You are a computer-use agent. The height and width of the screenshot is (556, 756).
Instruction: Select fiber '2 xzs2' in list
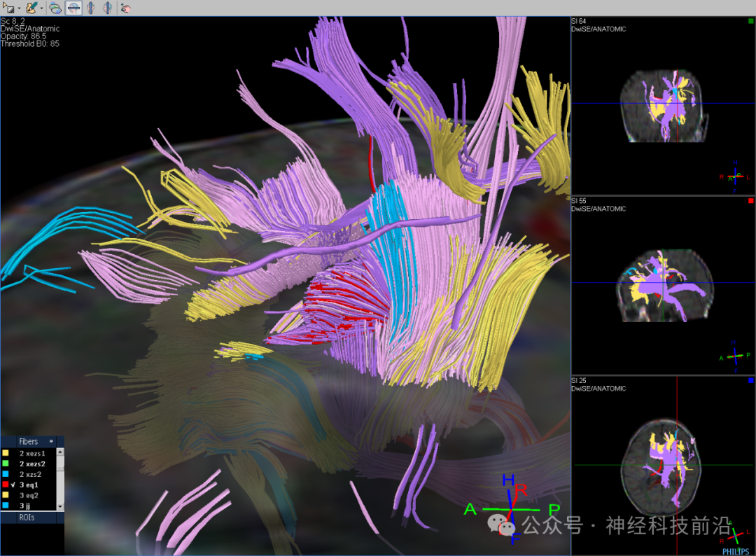point(30,475)
